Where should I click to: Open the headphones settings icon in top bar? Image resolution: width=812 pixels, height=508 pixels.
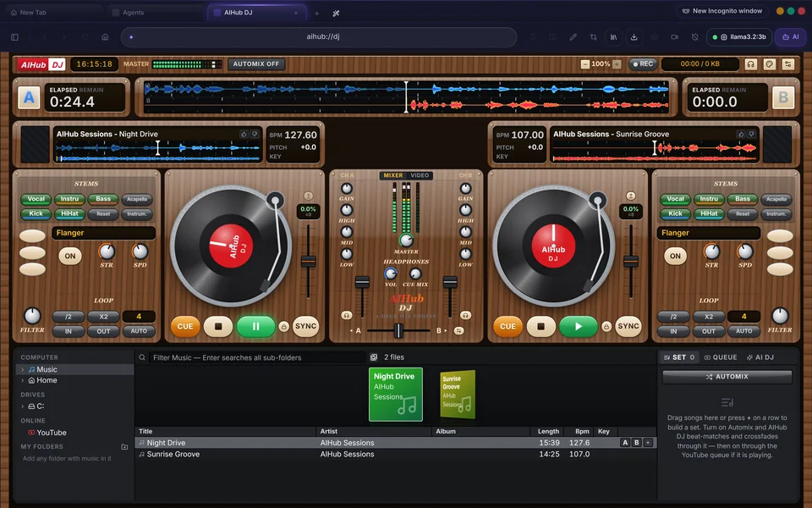click(750, 64)
